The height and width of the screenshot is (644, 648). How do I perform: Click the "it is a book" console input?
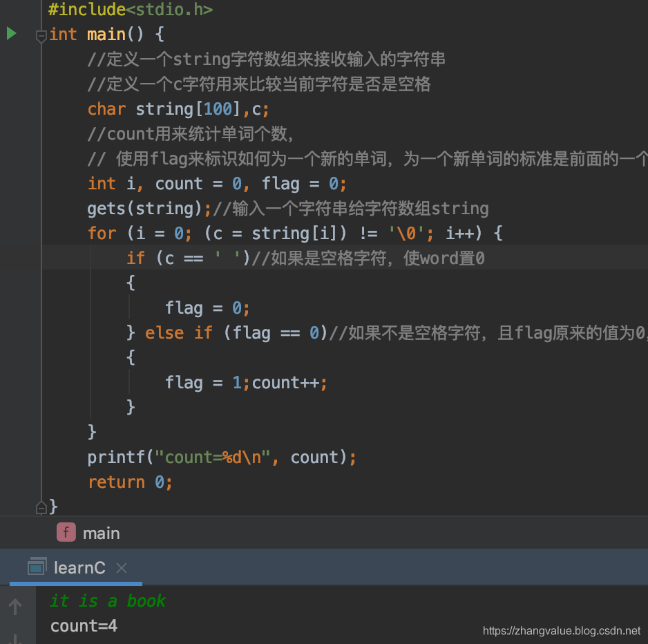(x=108, y=601)
